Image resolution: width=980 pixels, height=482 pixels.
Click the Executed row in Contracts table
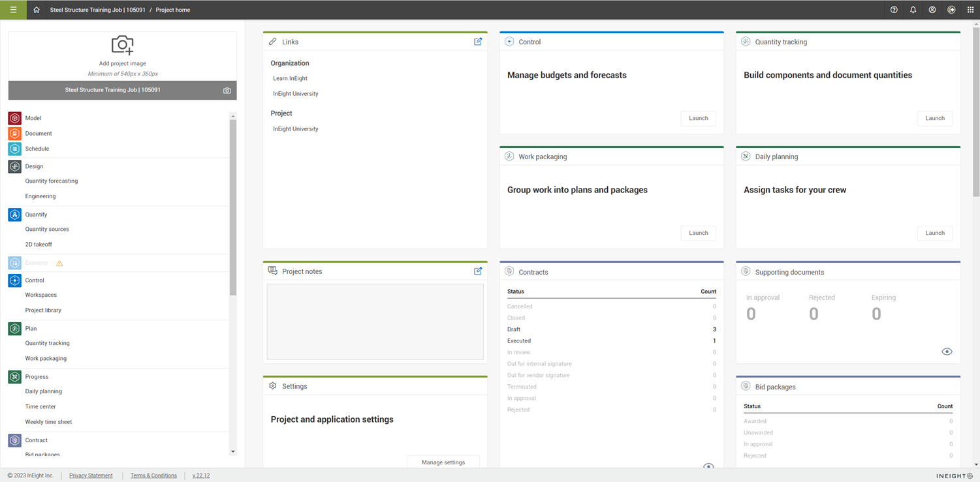click(612, 341)
